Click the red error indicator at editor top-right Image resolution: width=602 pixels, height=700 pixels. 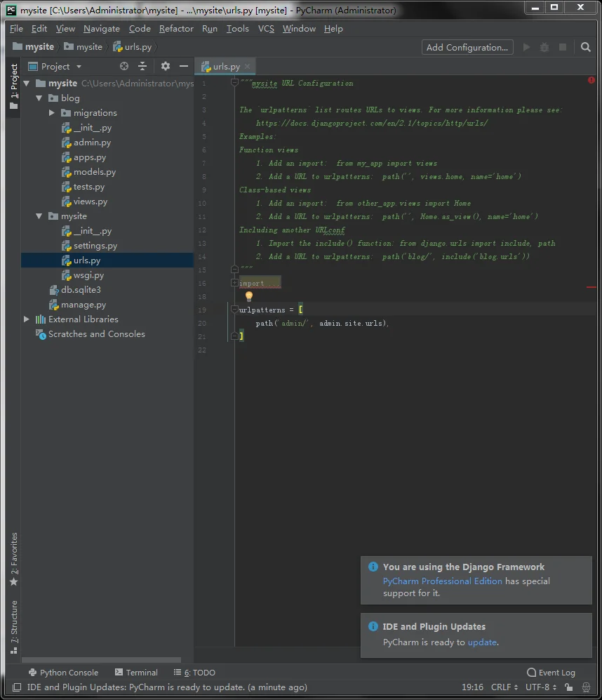(591, 80)
